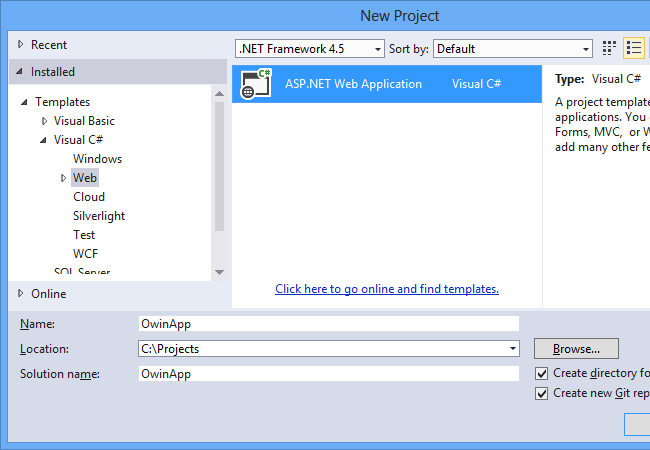The image size is (650, 450).
Task: Select the Templates node label
Action: tap(63, 102)
